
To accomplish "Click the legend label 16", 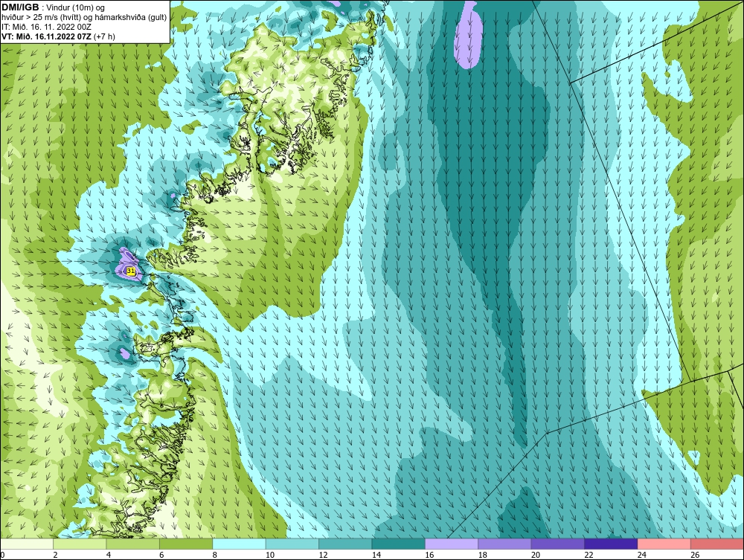I will (429, 555).
